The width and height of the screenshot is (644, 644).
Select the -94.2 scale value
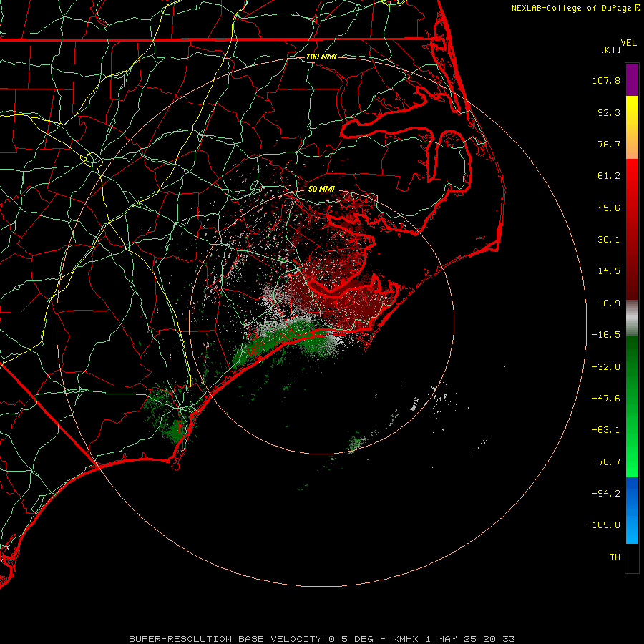tap(606, 494)
